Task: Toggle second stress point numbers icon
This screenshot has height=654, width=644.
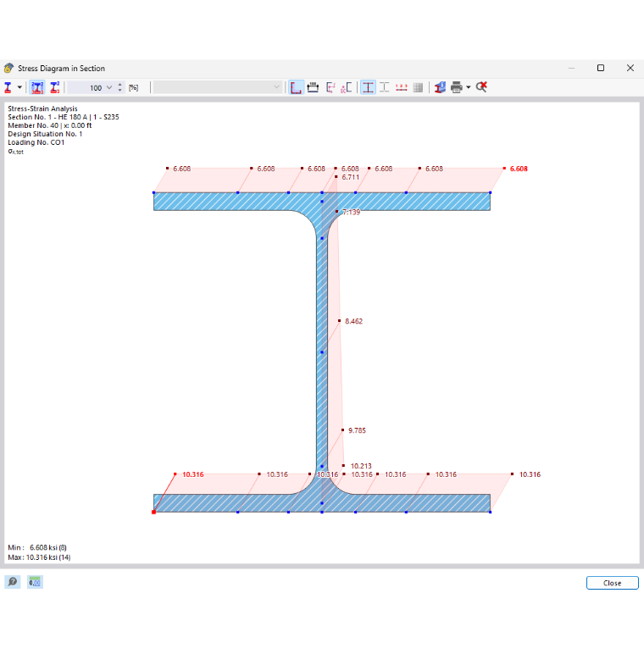Action: coord(54,87)
